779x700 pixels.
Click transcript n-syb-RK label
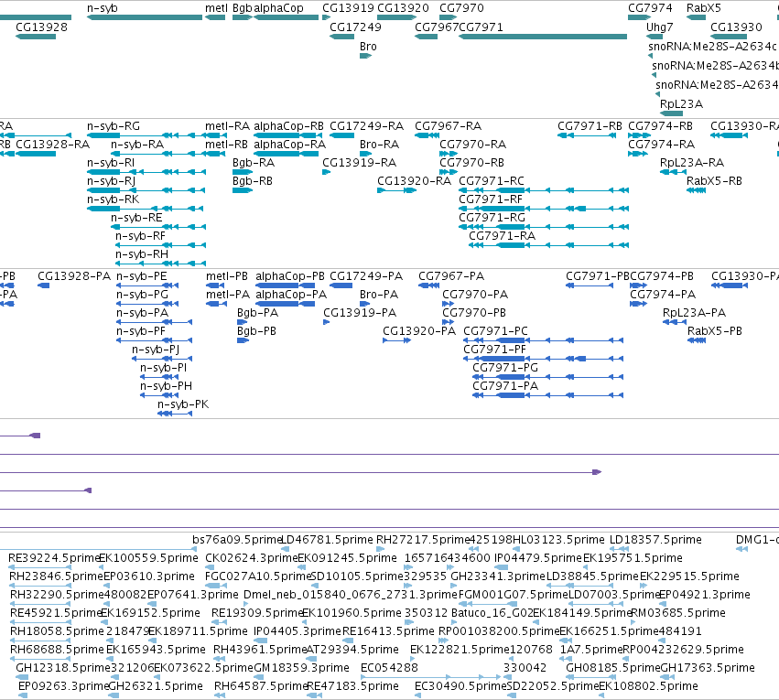114,199
